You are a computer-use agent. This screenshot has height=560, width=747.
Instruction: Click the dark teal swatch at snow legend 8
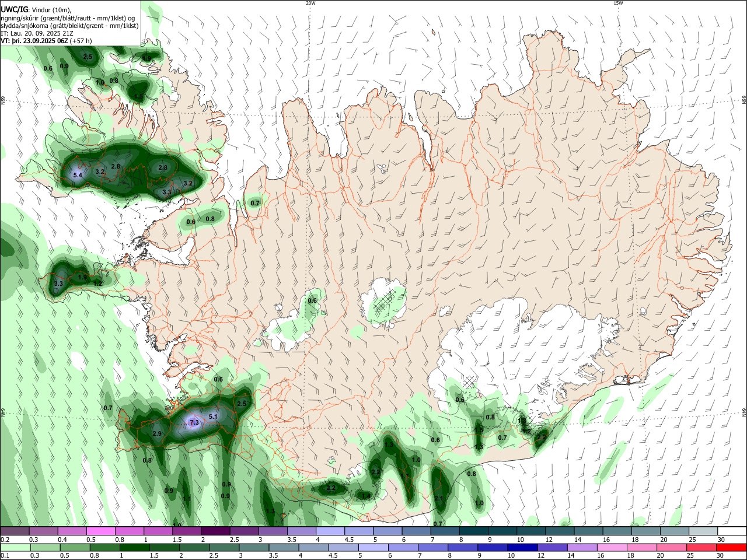pyautogui.click(x=474, y=531)
